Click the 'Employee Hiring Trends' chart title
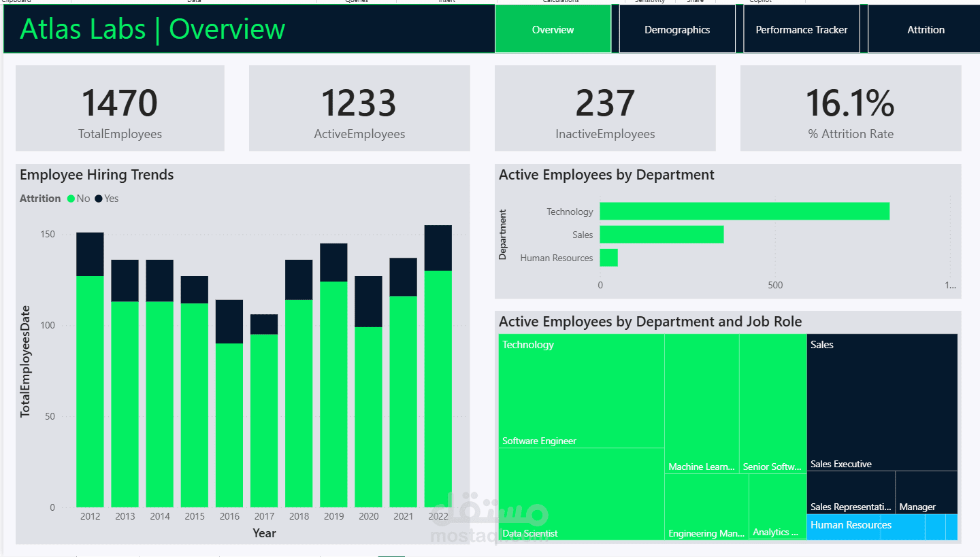The width and height of the screenshot is (980, 557). pyautogui.click(x=97, y=175)
